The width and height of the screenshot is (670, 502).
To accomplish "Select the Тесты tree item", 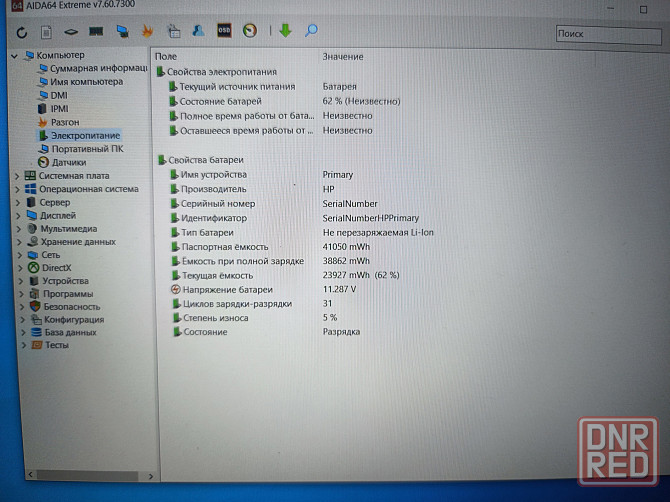I will point(50,345).
